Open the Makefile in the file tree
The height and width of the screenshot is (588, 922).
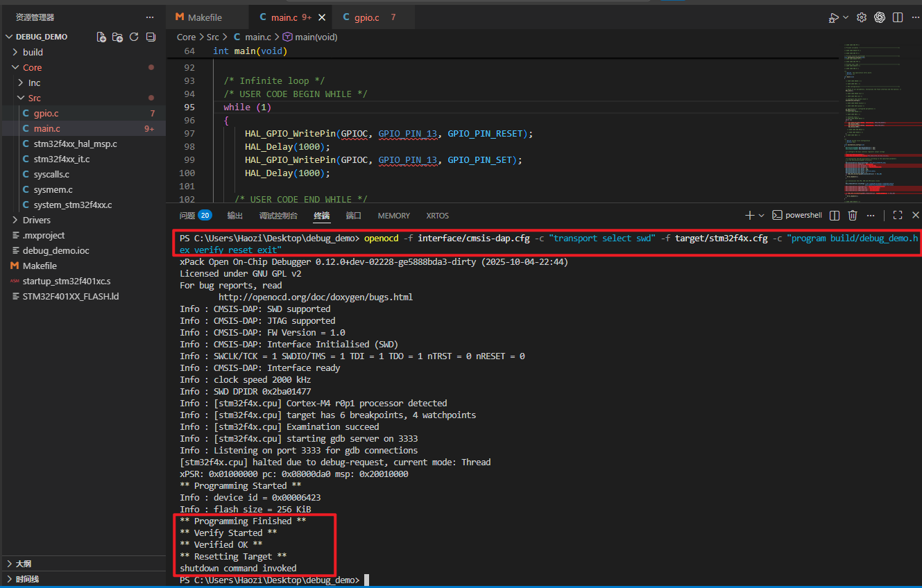coord(40,266)
